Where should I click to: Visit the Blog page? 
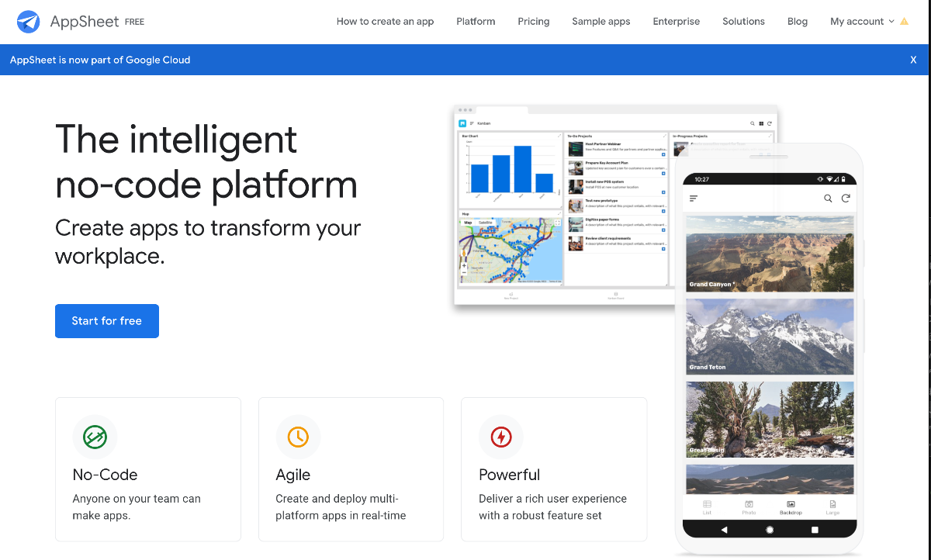[x=798, y=22]
